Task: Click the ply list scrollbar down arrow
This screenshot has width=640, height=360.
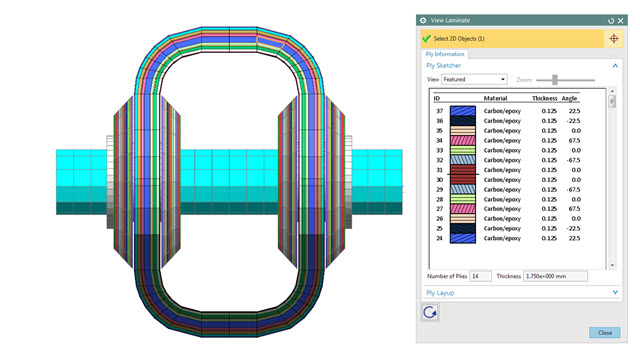Action: pos(612,265)
